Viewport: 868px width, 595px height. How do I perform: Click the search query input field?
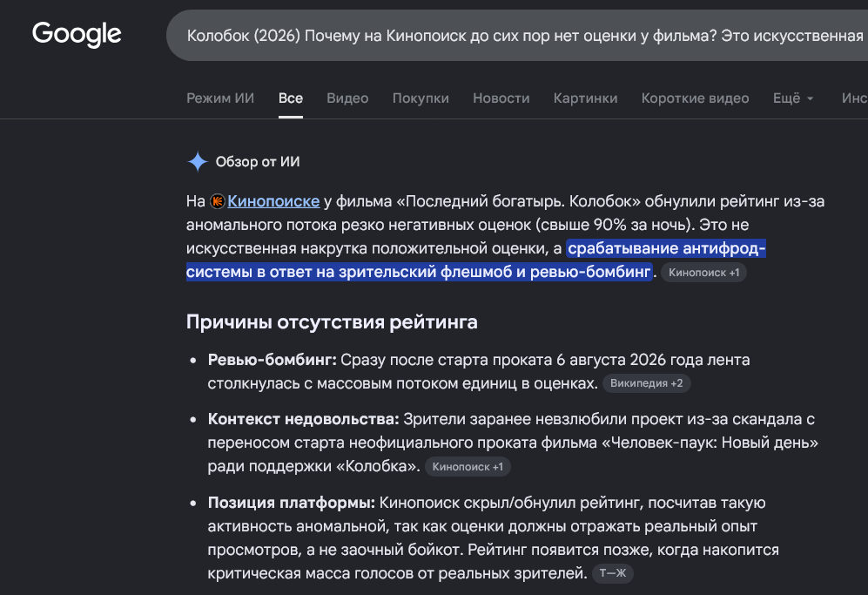[517, 36]
